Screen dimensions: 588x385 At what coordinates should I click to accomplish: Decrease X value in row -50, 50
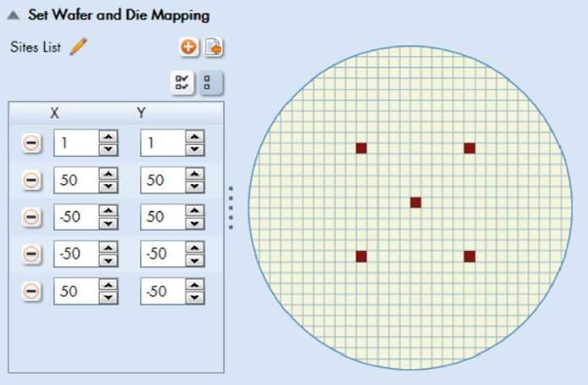coord(108,224)
